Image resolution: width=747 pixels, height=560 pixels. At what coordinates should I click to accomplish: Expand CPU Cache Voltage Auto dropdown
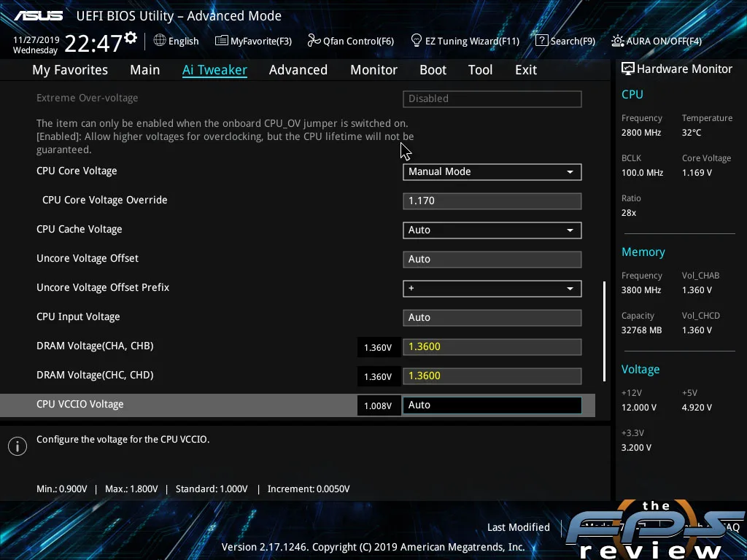coord(492,230)
